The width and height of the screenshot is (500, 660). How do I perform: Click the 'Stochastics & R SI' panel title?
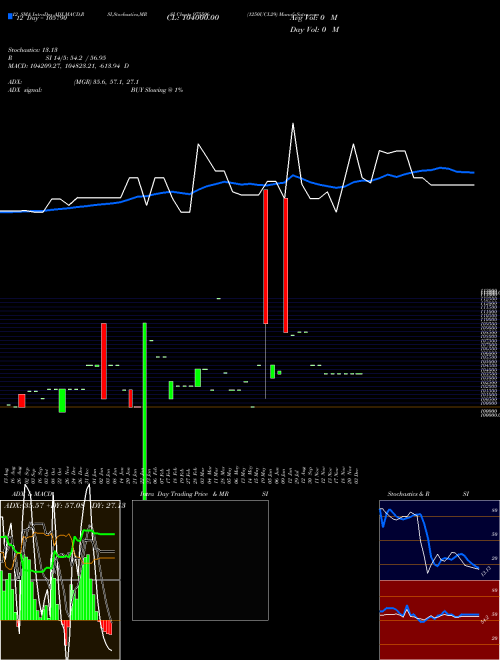point(428,494)
